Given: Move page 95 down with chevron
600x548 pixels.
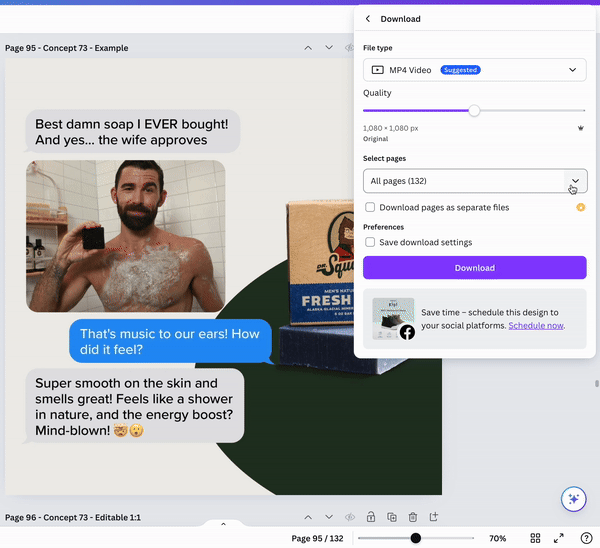Looking at the screenshot, I should [x=329, y=48].
